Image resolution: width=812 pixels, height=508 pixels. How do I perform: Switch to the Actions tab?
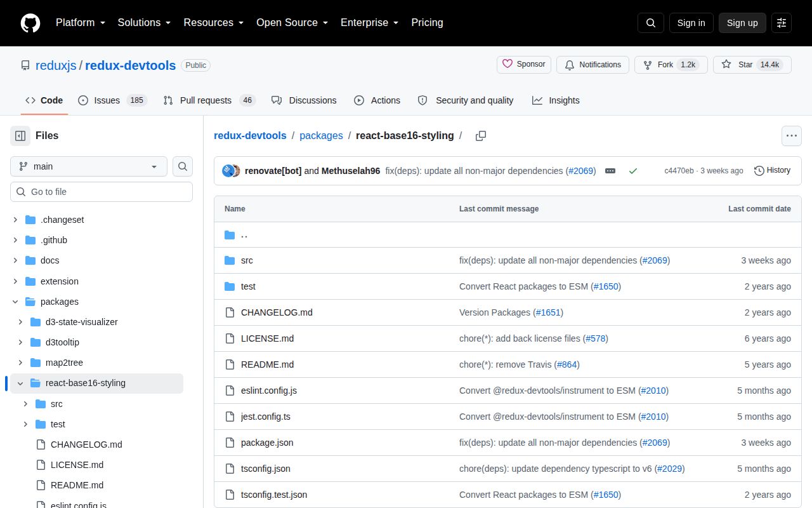[x=377, y=100]
